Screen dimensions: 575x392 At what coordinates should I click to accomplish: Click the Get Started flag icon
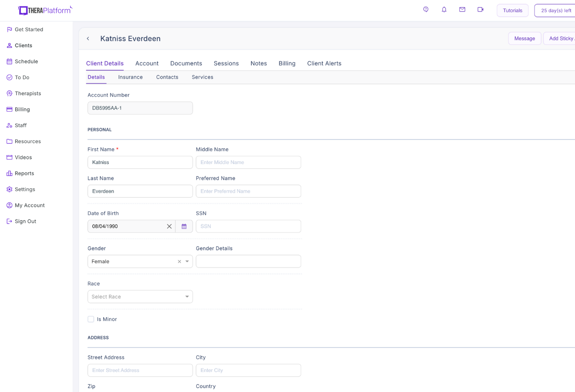[9, 29]
